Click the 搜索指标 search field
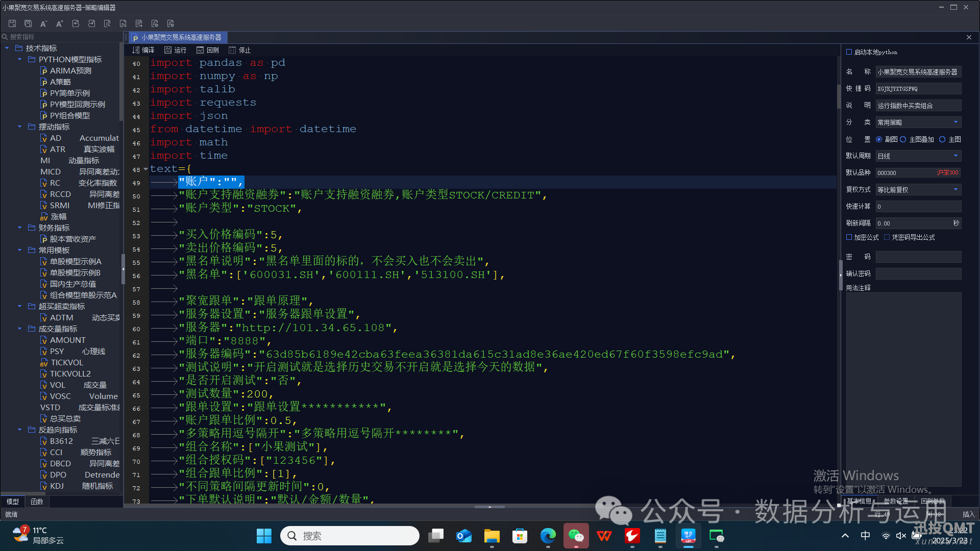Screen dimensions: 980x551 point(61,37)
